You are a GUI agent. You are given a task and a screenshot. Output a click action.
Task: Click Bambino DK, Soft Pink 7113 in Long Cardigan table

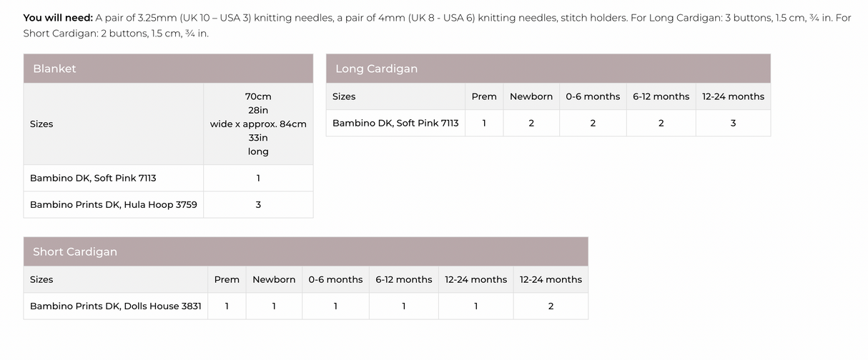pos(395,123)
